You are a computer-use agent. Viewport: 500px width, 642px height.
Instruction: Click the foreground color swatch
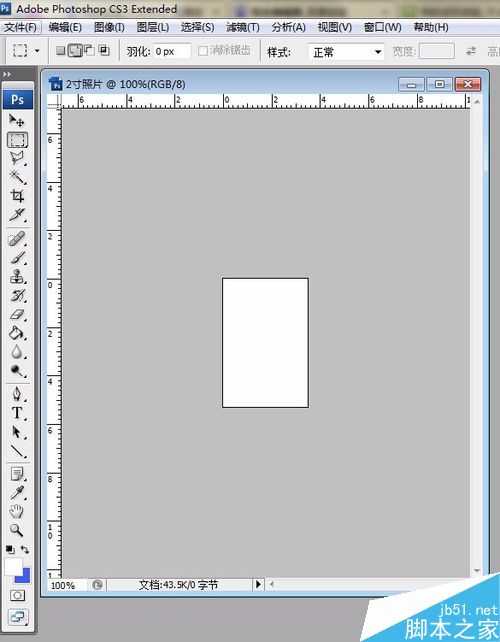click(x=13, y=567)
